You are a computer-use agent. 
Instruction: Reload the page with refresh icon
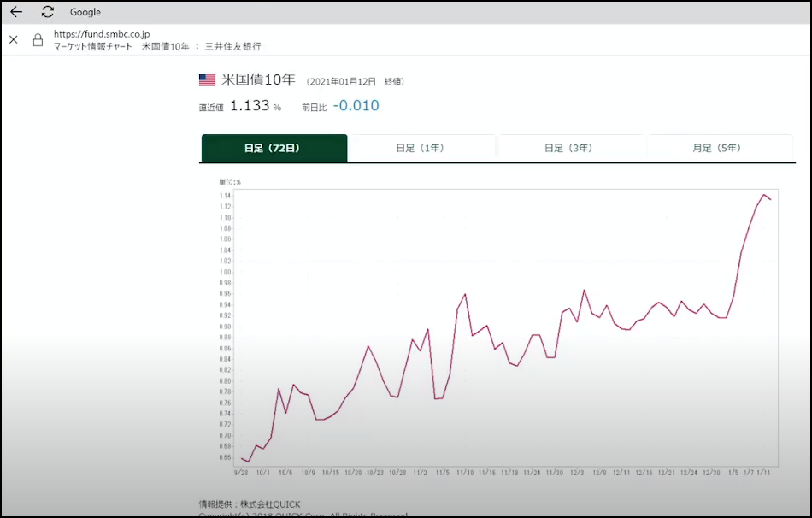pos(48,12)
